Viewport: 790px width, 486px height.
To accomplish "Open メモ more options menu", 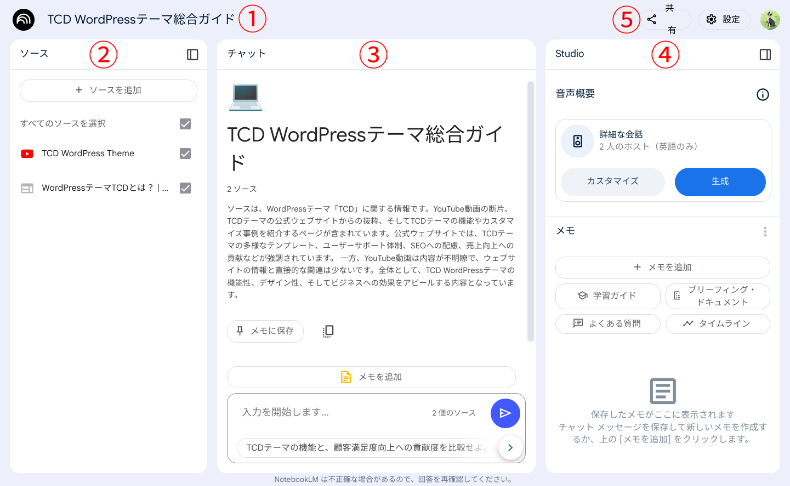I will pos(765,232).
